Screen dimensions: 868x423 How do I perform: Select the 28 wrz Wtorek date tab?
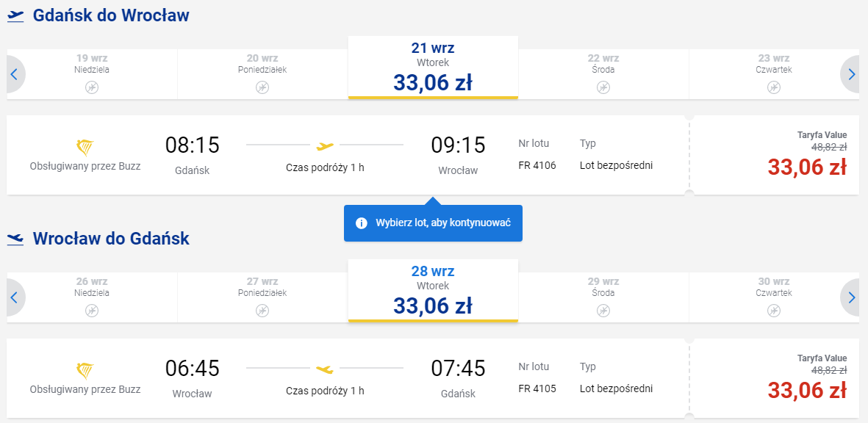433,291
